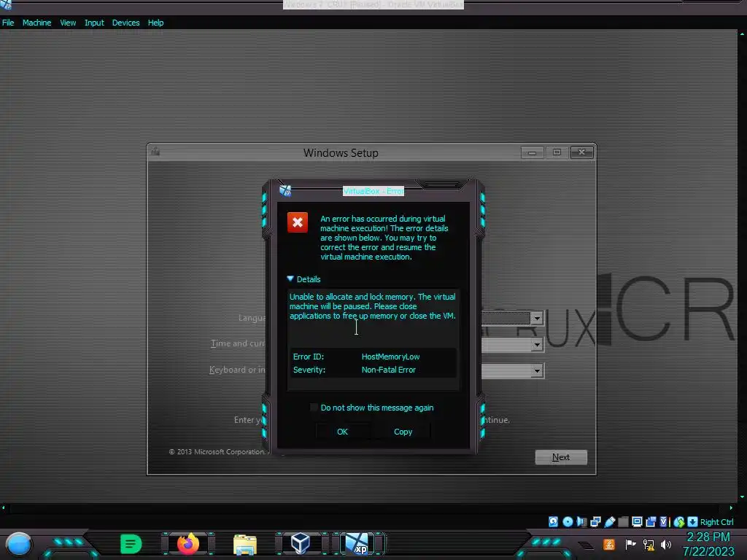Image resolution: width=747 pixels, height=560 pixels.
Task: Open the Start orb
Action: click(x=19, y=545)
